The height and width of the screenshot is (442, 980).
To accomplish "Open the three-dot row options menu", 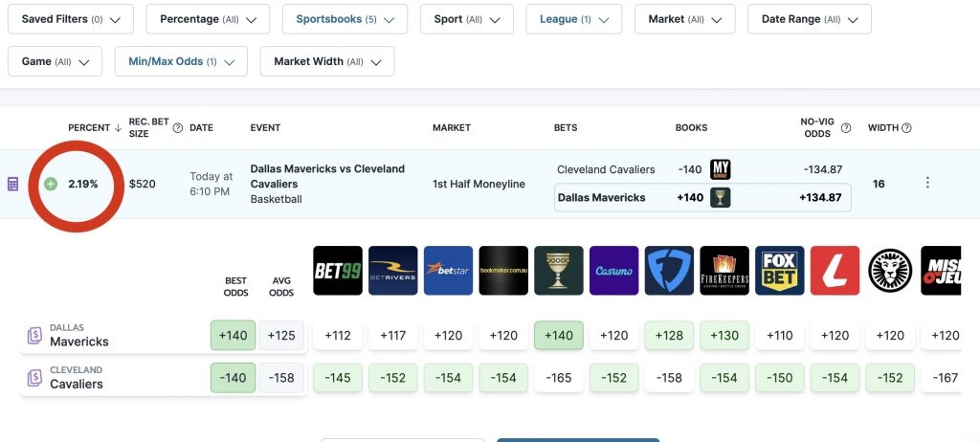I will click(926, 183).
